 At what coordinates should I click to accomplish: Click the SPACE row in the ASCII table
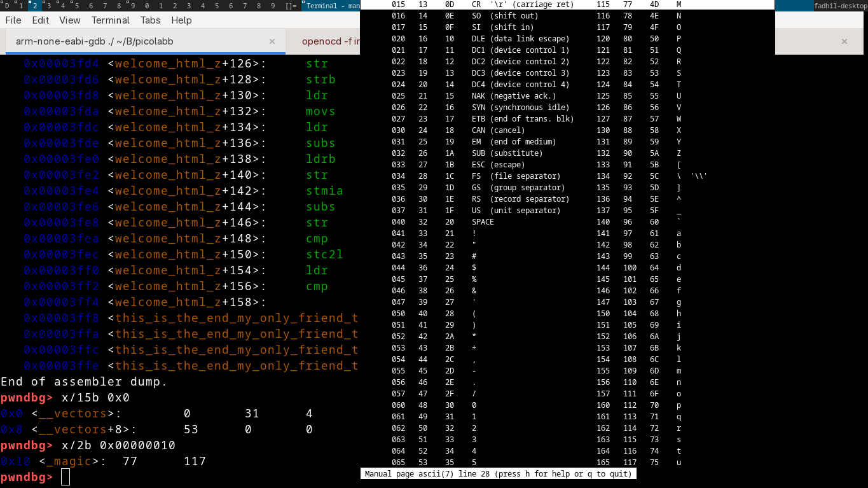click(x=483, y=222)
